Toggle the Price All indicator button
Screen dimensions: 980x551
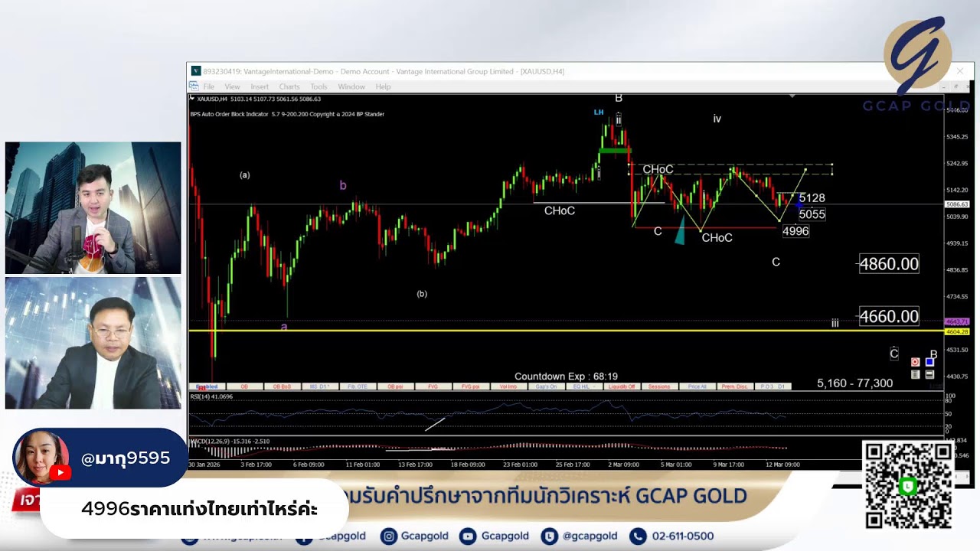(x=697, y=386)
